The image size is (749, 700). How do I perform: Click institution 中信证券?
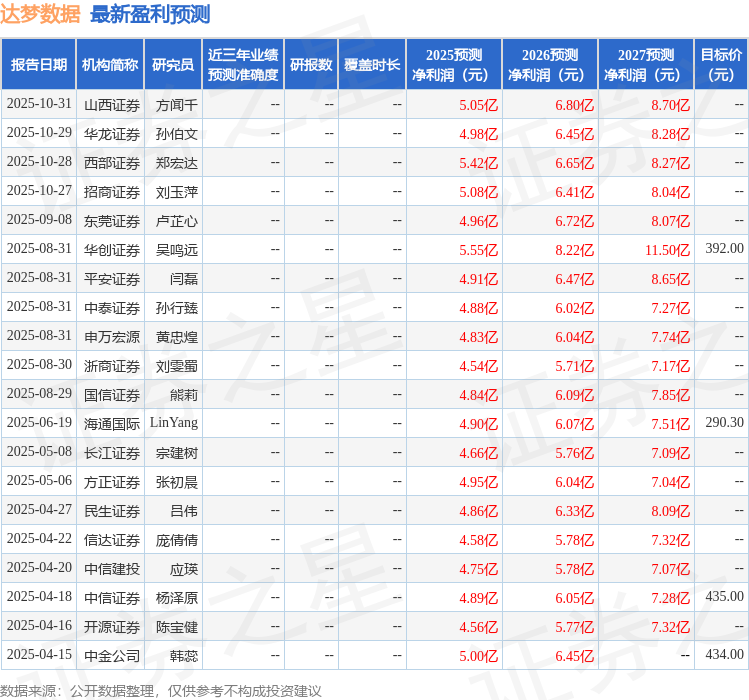(x=112, y=598)
